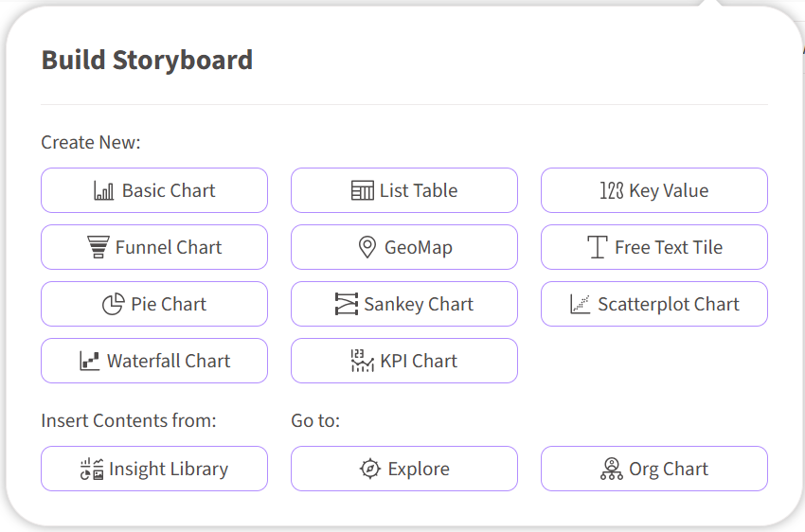
Task: Click the KPI Chart icon
Action: tap(362, 361)
